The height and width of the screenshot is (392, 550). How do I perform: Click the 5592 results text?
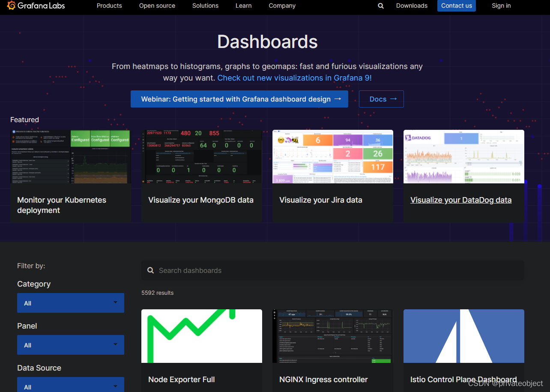click(x=158, y=293)
